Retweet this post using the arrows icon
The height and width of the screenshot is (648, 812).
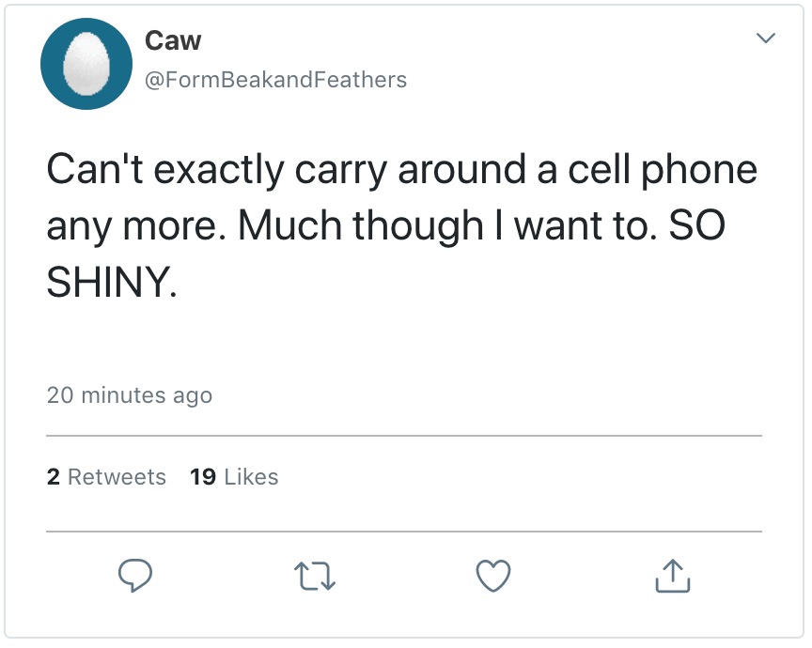(315, 576)
